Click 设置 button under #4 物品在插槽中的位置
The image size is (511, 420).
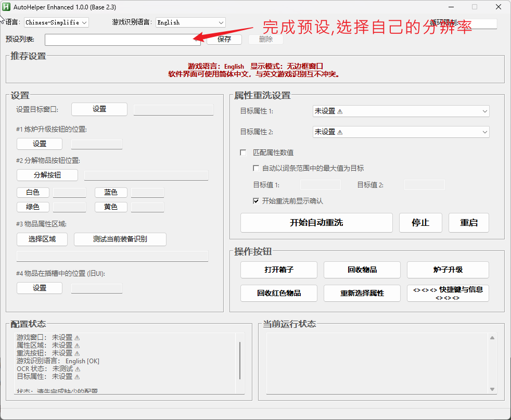pyautogui.click(x=40, y=288)
